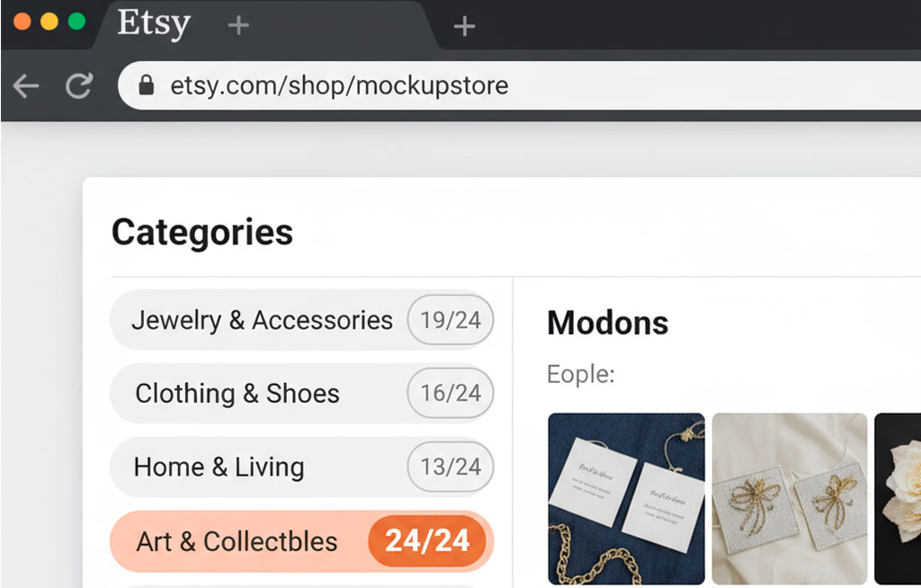Click the plus icon inside the Etsy tab
Image resolution: width=921 pixels, height=588 pixels.
pos(238,25)
